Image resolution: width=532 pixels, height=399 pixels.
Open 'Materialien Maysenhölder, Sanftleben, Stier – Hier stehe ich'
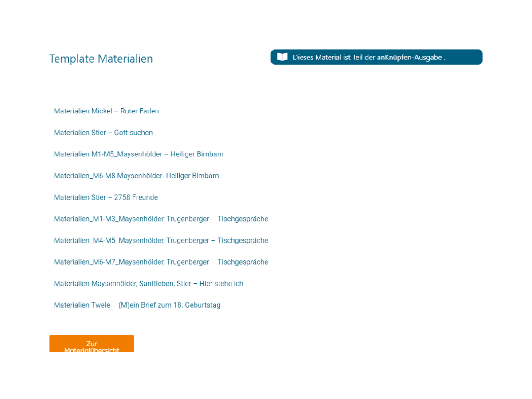pyautogui.click(x=149, y=284)
